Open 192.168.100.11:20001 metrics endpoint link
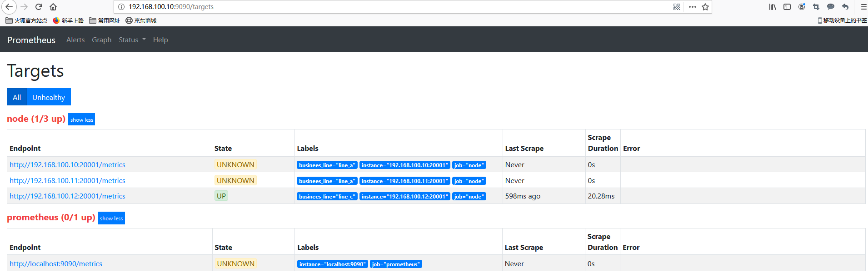 click(67, 181)
